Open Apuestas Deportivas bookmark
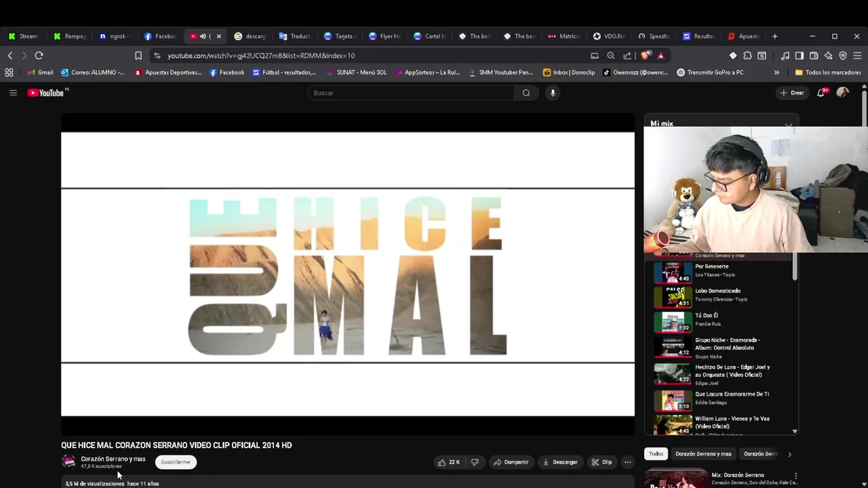 tap(167, 73)
